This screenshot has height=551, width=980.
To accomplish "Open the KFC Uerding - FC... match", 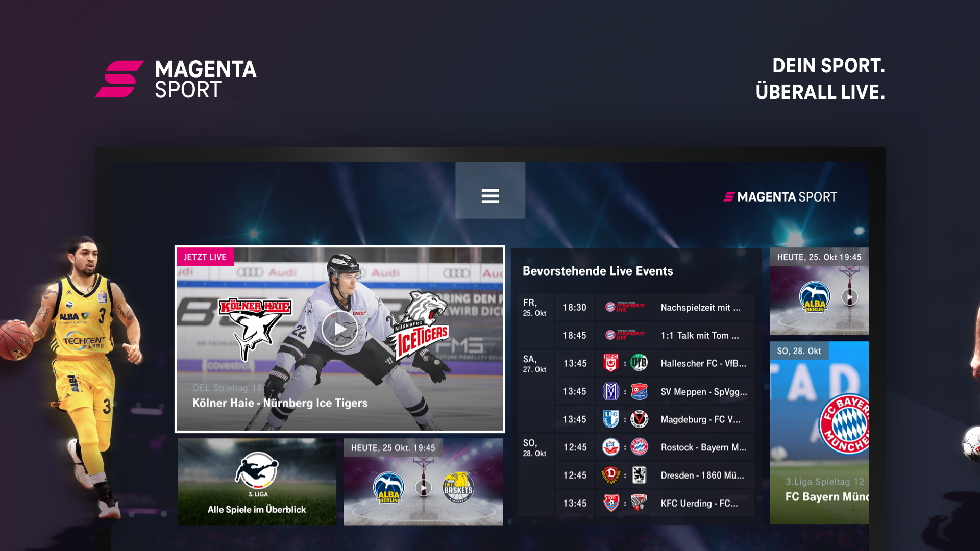I will pos(654,503).
